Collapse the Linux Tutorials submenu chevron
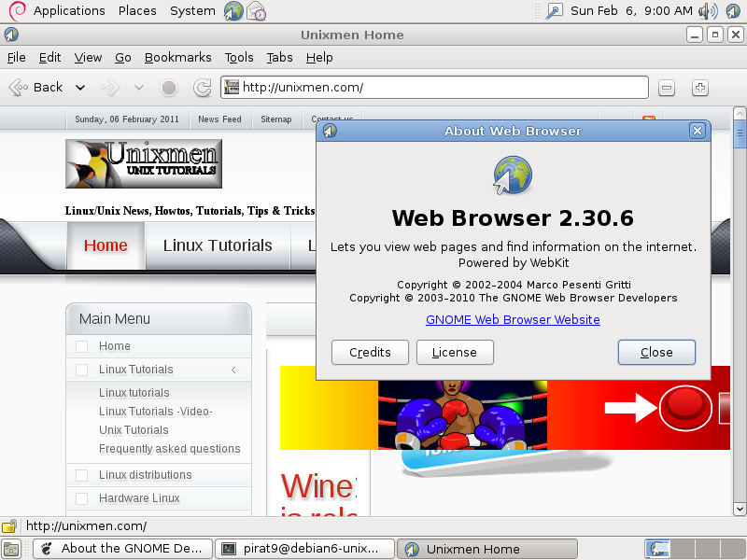The height and width of the screenshot is (560, 747). tap(233, 370)
